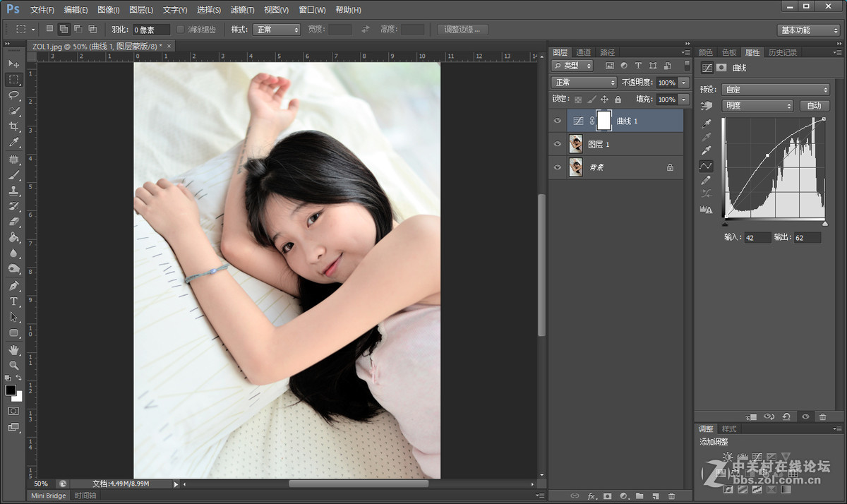Screen dimensions: 847x504
Task: Click the Quick Mask mode icon
Action: click(13, 410)
